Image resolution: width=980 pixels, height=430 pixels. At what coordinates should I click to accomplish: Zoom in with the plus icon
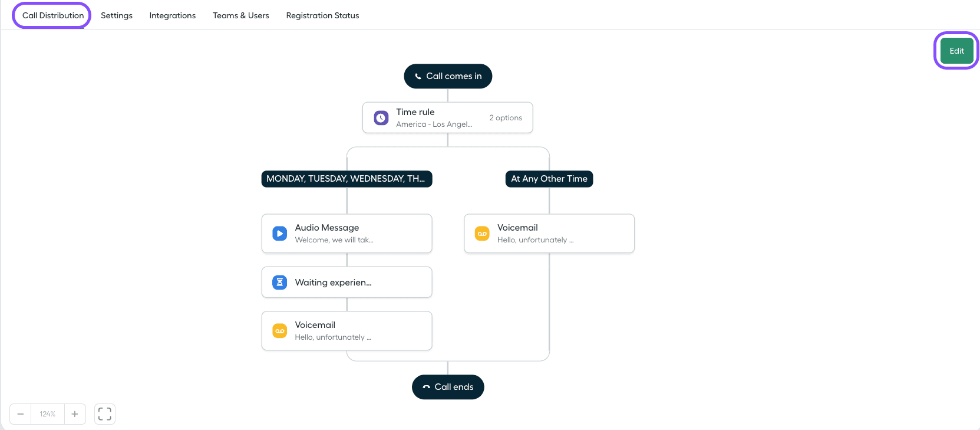pyautogui.click(x=75, y=414)
